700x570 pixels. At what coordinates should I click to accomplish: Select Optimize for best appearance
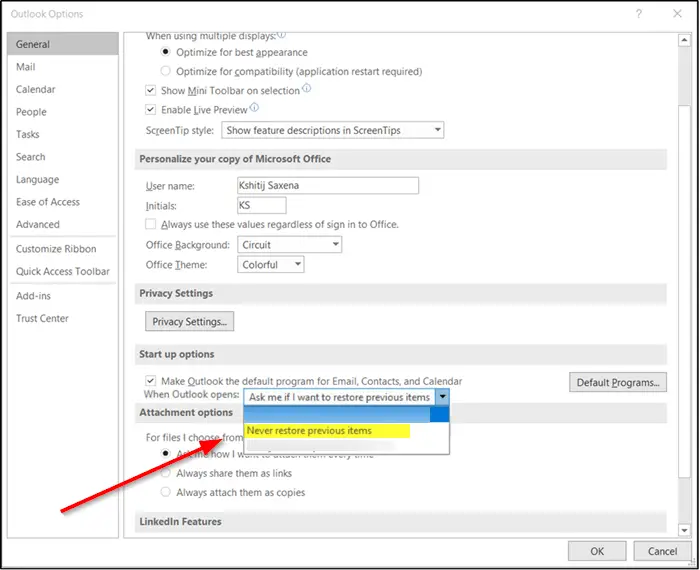[166, 52]
